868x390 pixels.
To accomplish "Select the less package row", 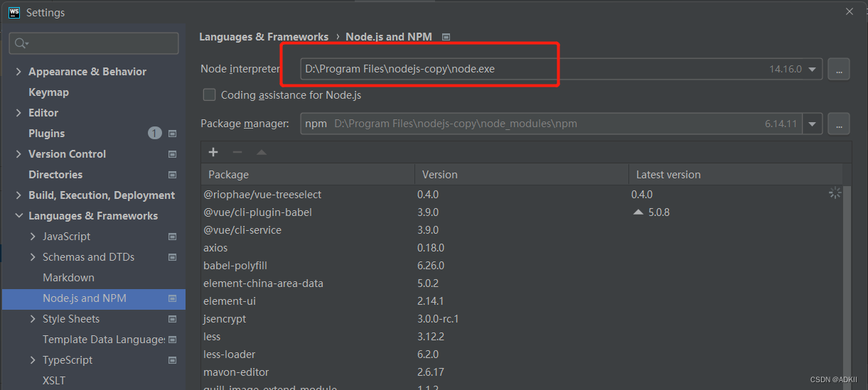I will (522, 337).
